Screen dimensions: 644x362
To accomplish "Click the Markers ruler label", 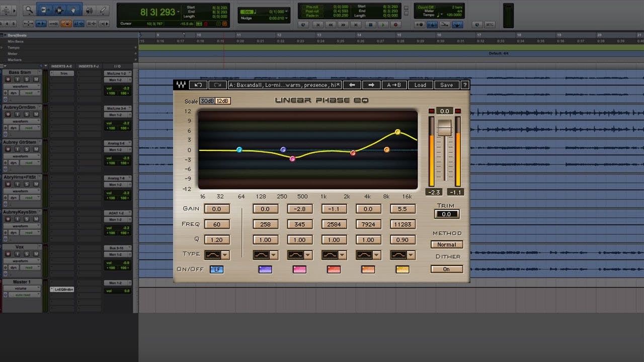I will [15, 60].
